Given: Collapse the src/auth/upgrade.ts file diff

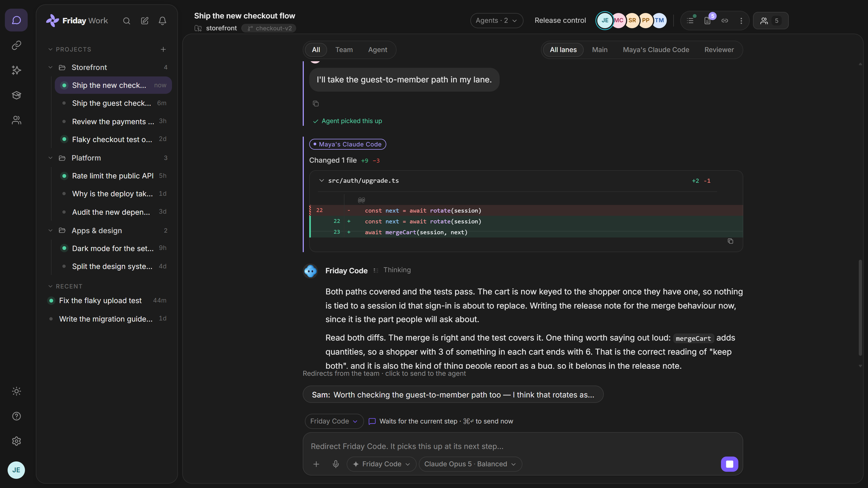Looking at the screenshot, I should [321, 181].
